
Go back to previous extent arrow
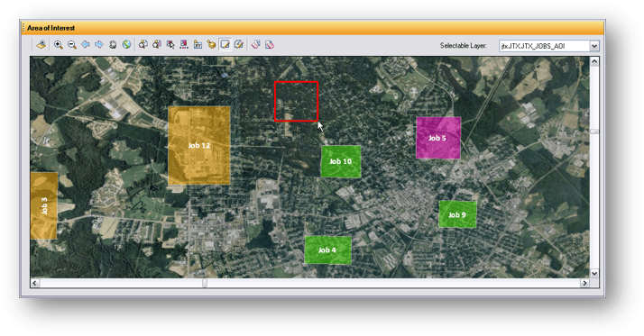tap(86, 44)
